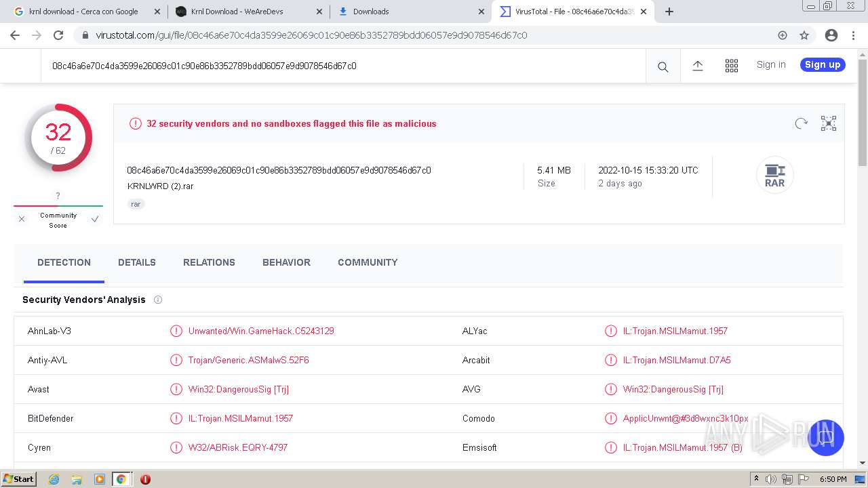Open a new browser tab
Screen dimensions: 868x488
pos(669,12)
